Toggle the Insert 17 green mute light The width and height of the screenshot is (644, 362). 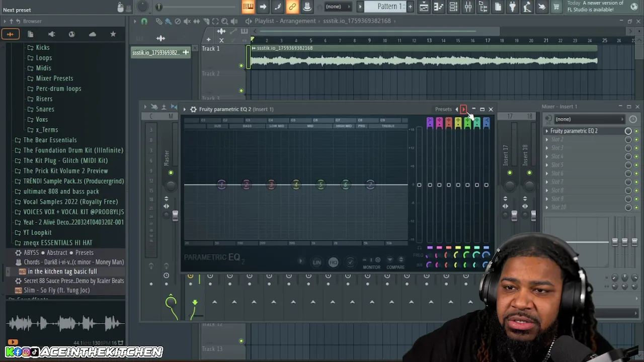click(510, 173)
